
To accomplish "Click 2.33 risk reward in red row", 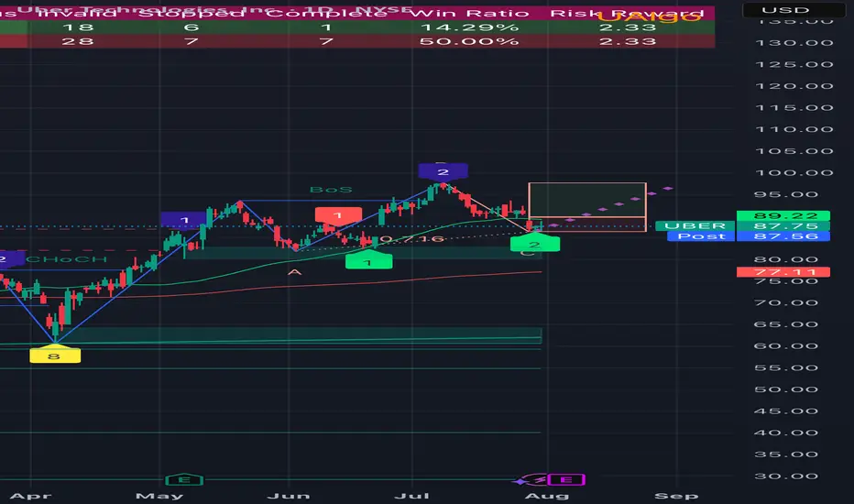I will [628, 41].
